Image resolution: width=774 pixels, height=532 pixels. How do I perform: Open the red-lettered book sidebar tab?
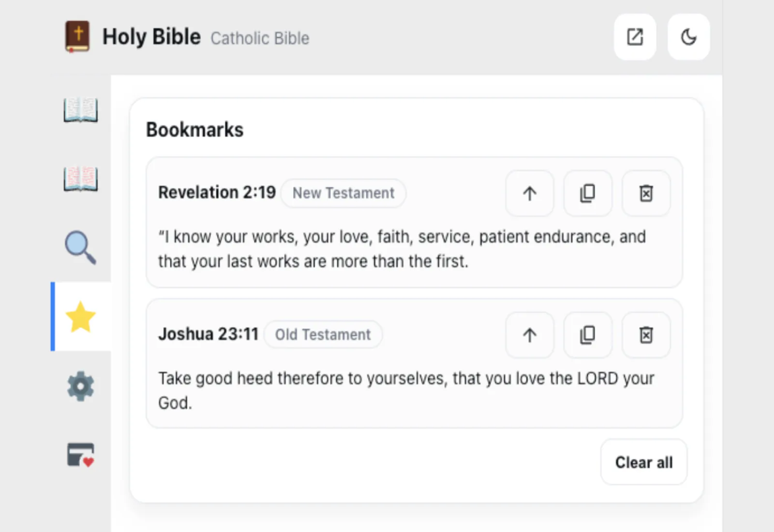(81, 179)
